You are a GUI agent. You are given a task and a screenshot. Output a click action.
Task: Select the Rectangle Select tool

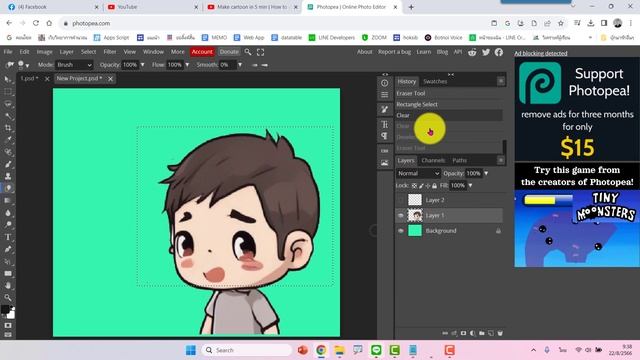point(8,92)
